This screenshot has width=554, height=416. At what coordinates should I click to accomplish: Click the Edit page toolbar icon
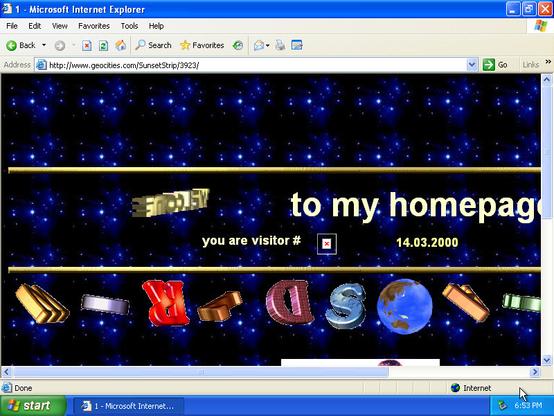point(297,45)
